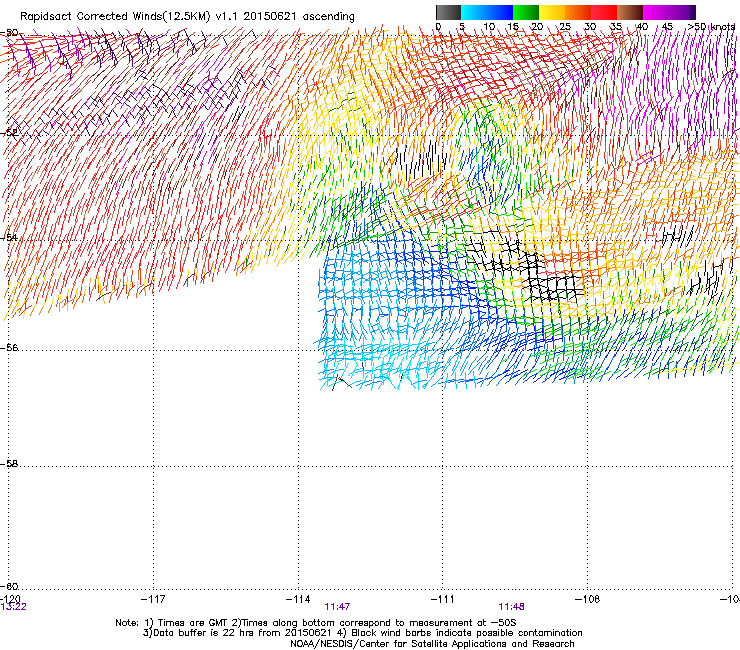Click the red 30-35 knots legend swatch

(604, 12)
